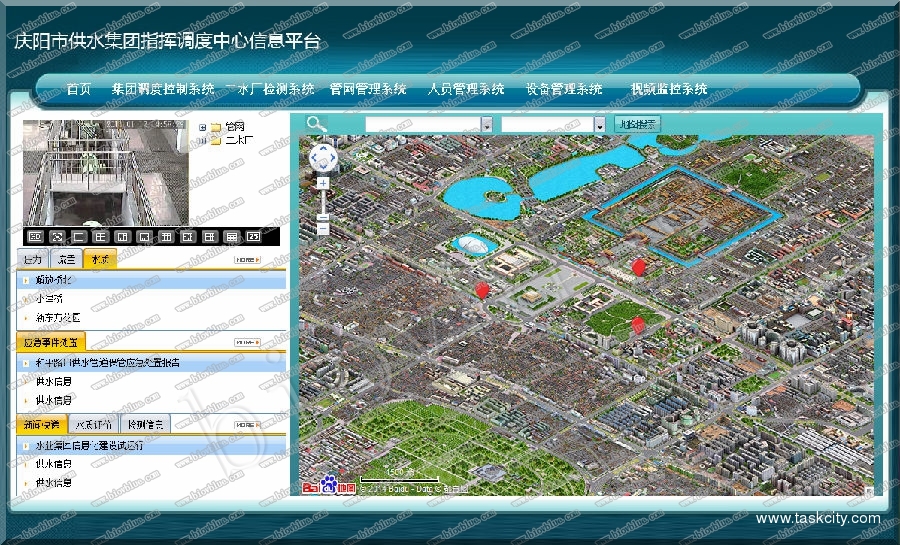Switch to the 压力 tab
Viewport: 900px width, 545px height.
pos(33,259)
